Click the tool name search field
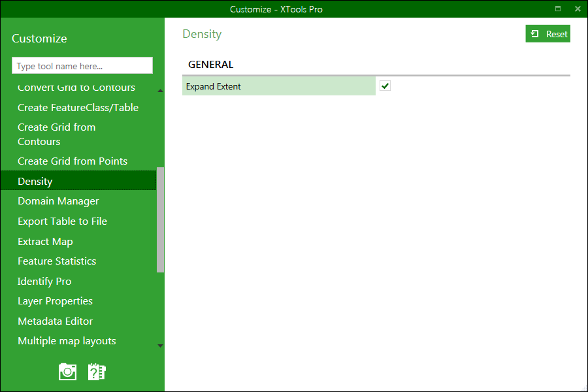The height and width of the screenshot is (392, 588). (x=82, y=65)
